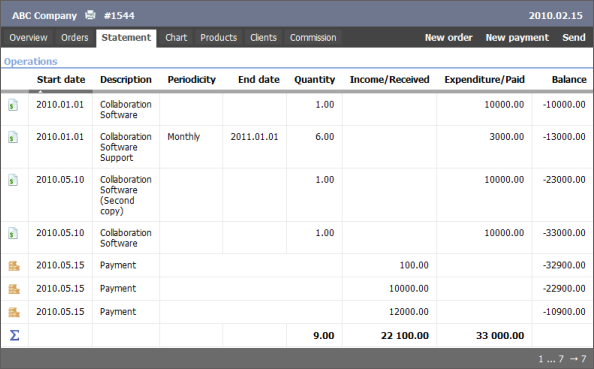The height and width of the screenshot is (369, 594).
Task: Click the payment coins icon for 10000.00 payment
Action: (14, 289)
